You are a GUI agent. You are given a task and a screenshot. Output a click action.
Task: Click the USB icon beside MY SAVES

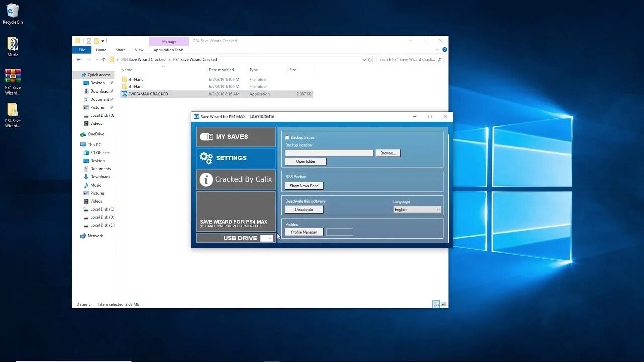pos(206,137)
